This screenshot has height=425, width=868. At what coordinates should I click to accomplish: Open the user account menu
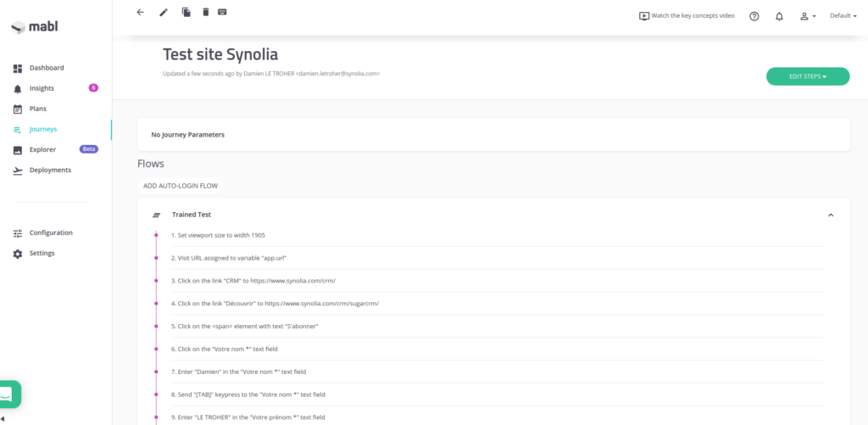coord(808,16)
